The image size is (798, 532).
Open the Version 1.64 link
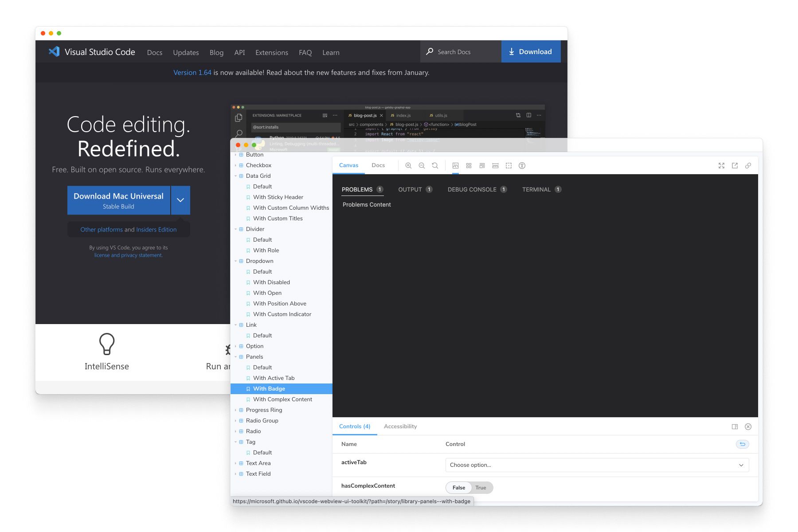(x=192, y=72)
